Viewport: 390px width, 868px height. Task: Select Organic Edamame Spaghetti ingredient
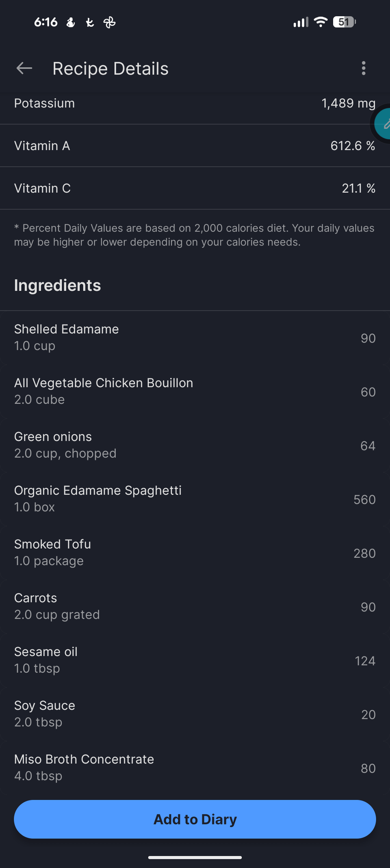[x=195, y=499]
